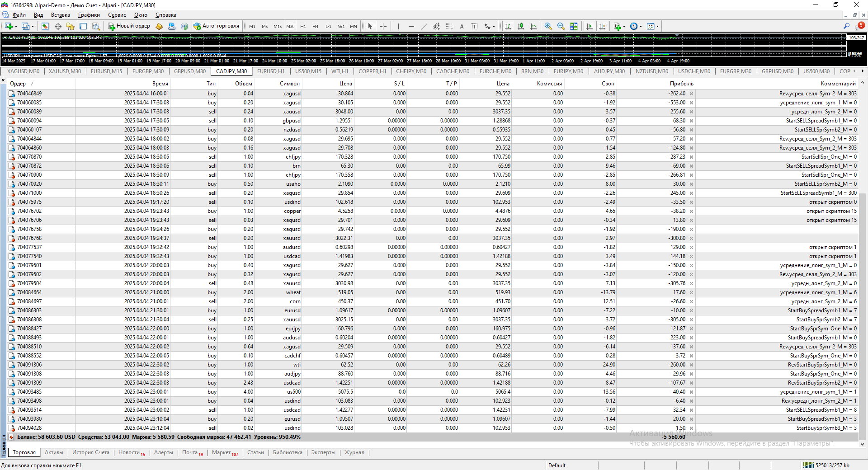Zoom in on the chart
868x470 pixels.
(548, 26)
